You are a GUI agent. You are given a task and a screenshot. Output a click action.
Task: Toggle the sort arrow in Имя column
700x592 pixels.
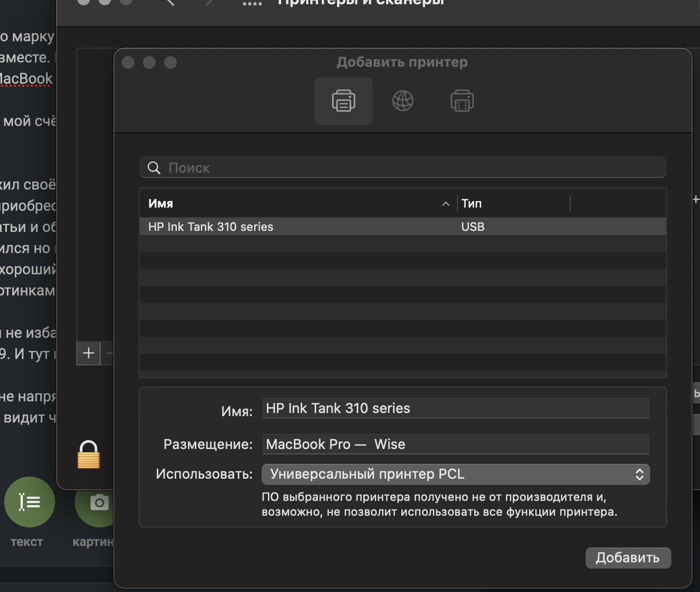446,204
